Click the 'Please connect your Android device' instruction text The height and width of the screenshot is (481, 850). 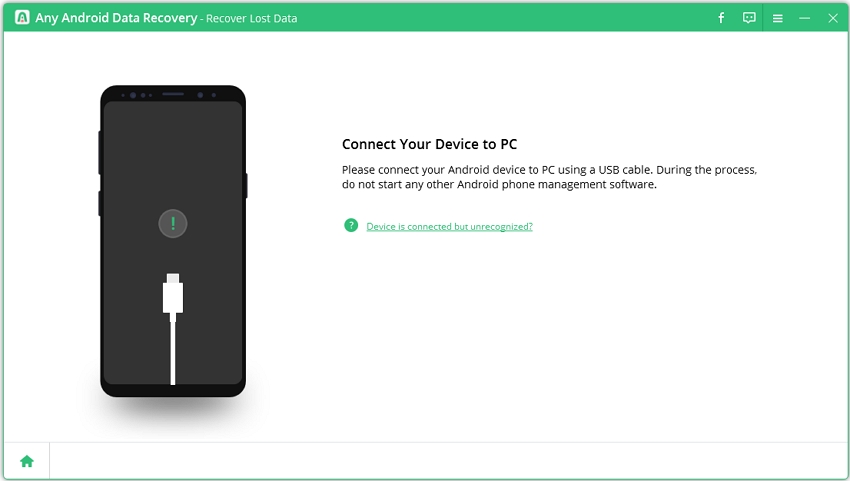(549, 177)
